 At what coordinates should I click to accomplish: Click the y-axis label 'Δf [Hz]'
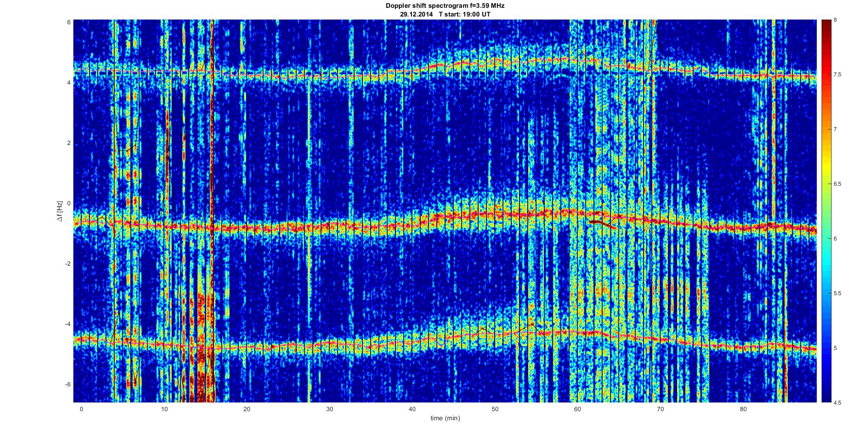click(60, 211)
